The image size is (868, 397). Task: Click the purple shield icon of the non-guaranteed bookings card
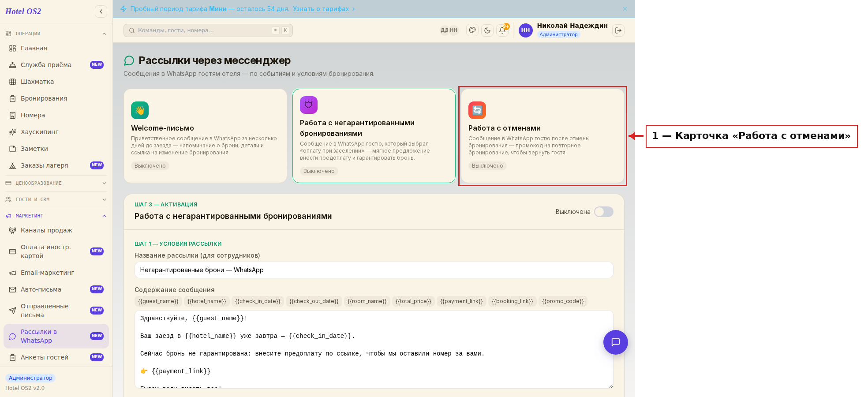[309, 105]
